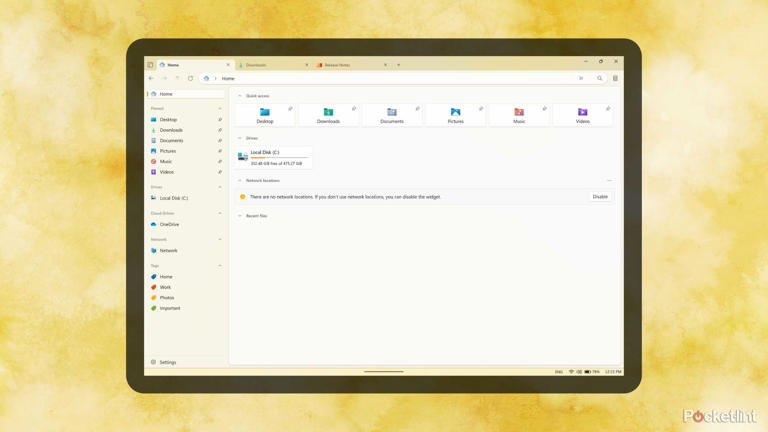This screenshot has width=768, height=432.
Task: Select Desktop in the sidebar Pinned list
Action: coord(186,120)
